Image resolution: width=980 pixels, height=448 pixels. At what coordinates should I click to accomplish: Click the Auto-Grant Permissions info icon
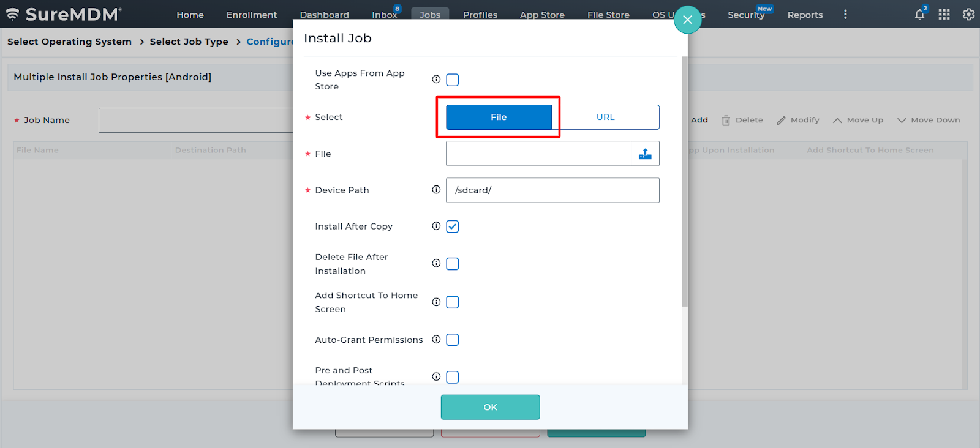click(x=436, y=340)
